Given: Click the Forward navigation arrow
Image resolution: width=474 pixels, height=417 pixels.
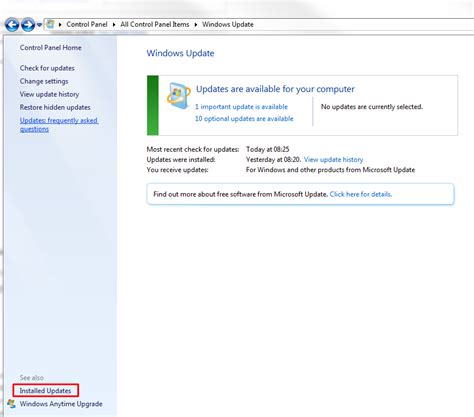Looking at the screenshot, I should (x=28, y=25).
